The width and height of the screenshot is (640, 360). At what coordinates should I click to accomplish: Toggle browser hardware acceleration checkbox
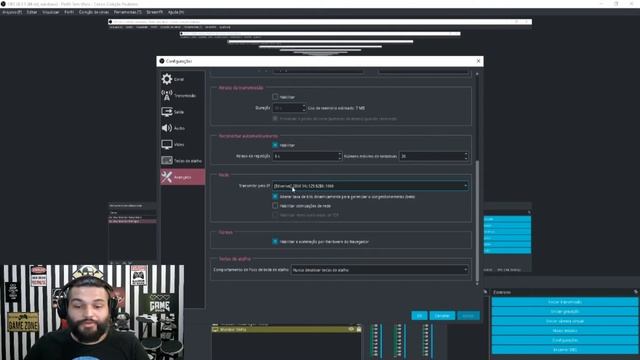275,241
